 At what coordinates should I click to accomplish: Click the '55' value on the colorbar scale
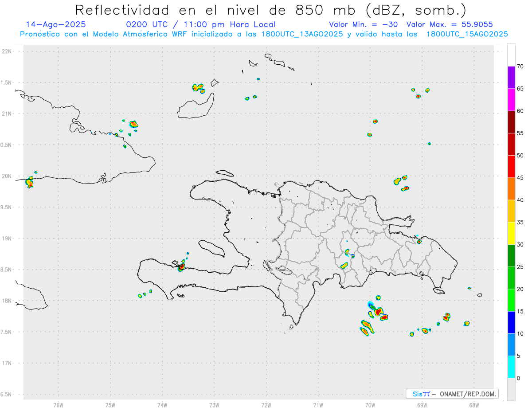(x=520, y=133)
